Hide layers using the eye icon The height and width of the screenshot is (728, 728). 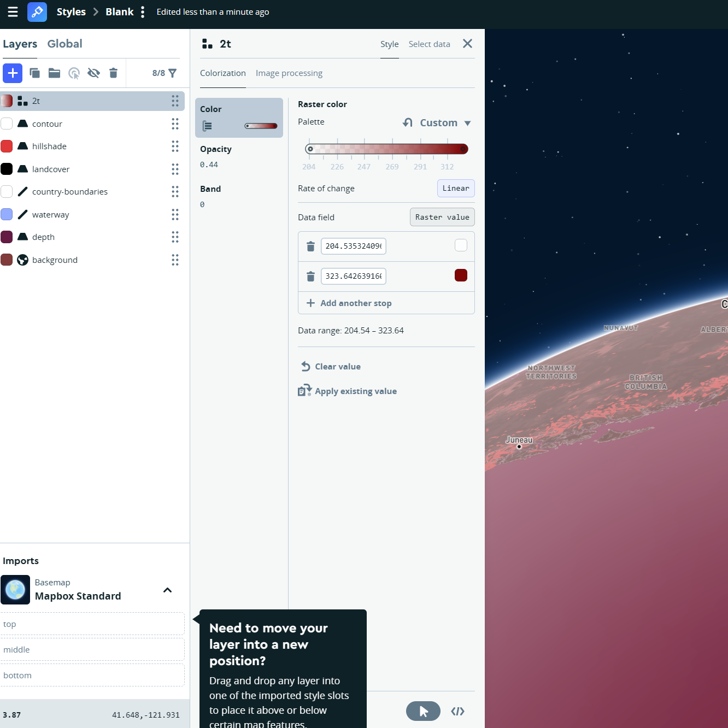[93, 73]
